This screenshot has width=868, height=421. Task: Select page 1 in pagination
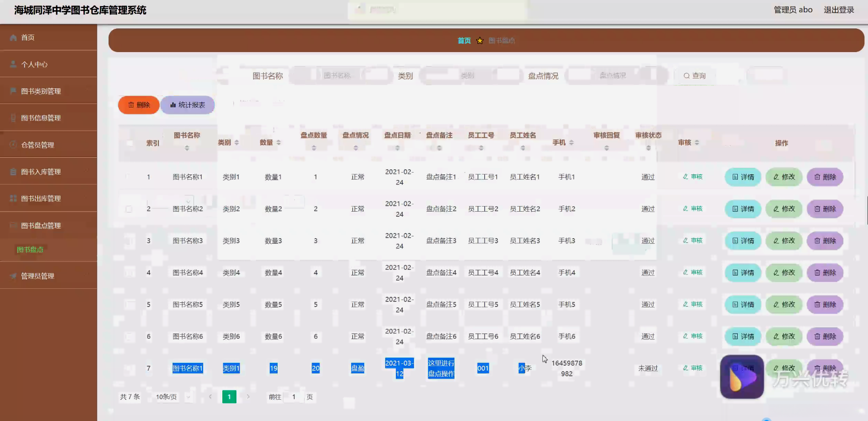229,397
